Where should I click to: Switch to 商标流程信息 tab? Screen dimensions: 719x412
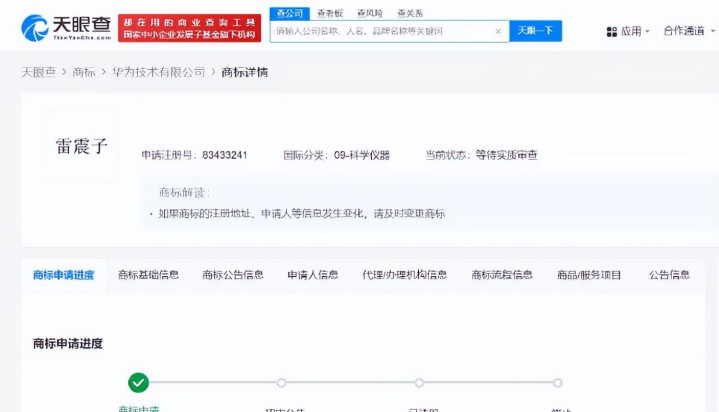coord(502,275)
